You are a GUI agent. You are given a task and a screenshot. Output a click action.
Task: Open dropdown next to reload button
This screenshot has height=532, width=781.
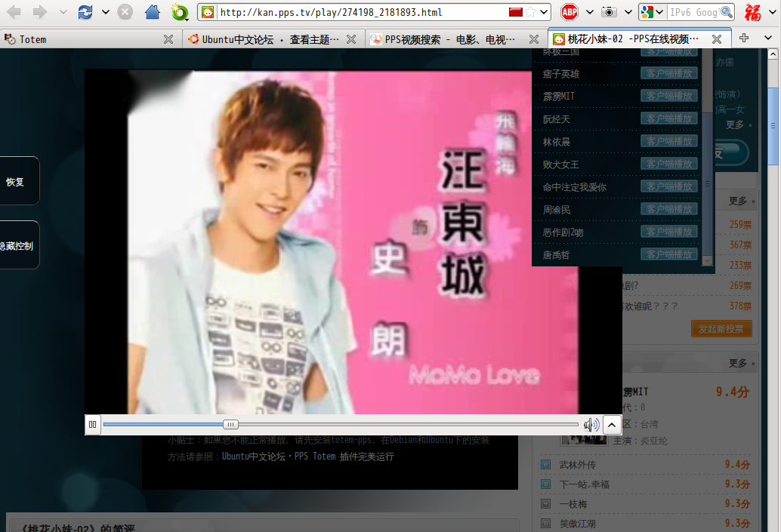point(106,12)
